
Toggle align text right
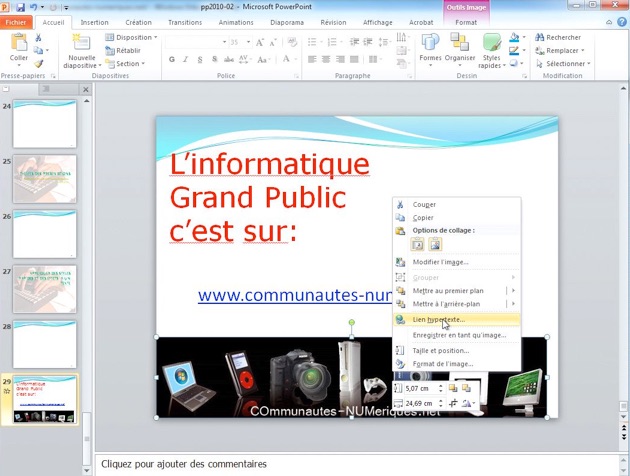coord(340,59)
